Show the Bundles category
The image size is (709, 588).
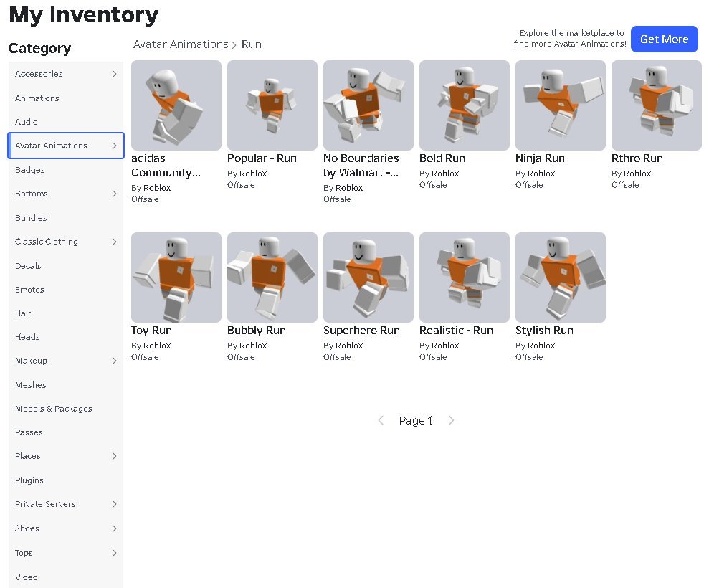pos(65,217)
